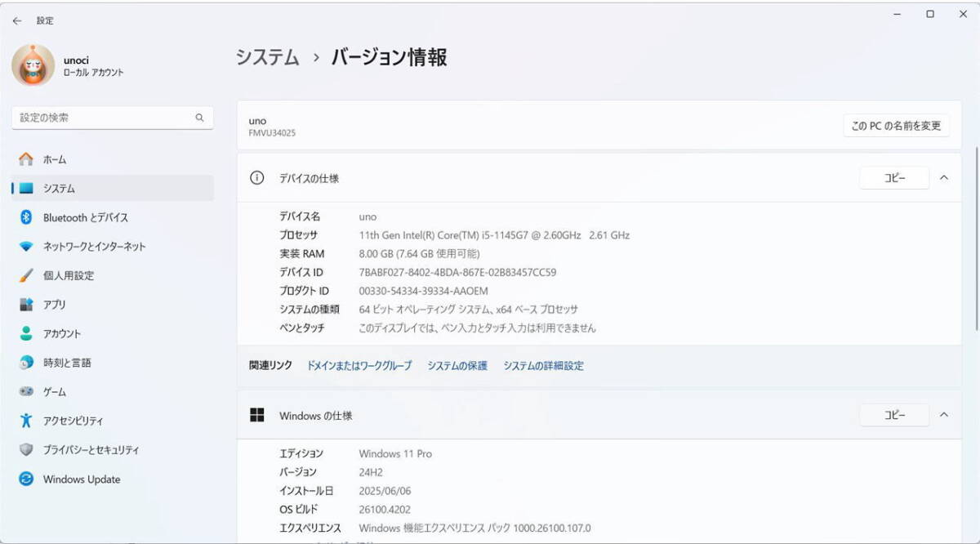The height and width of the screenshot is (544, 980).
Task: Open ホーム in the sidebar
Action: (113, 159)
